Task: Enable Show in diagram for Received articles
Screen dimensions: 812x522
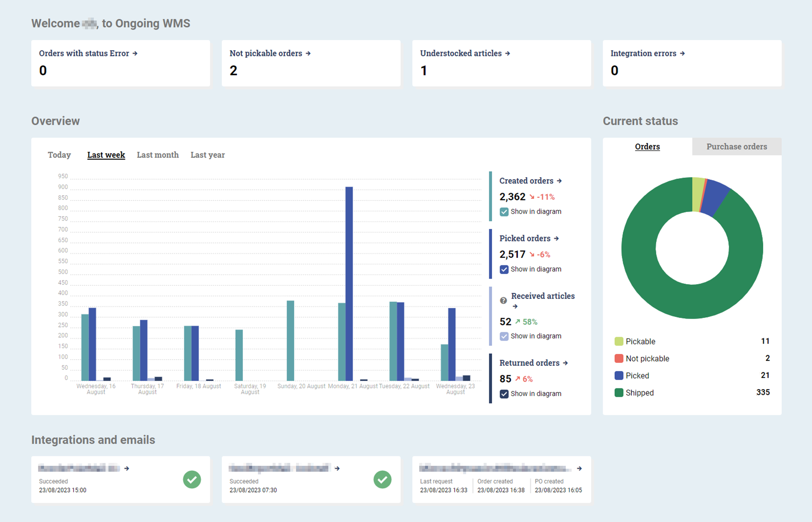Action: click(504, 336)
